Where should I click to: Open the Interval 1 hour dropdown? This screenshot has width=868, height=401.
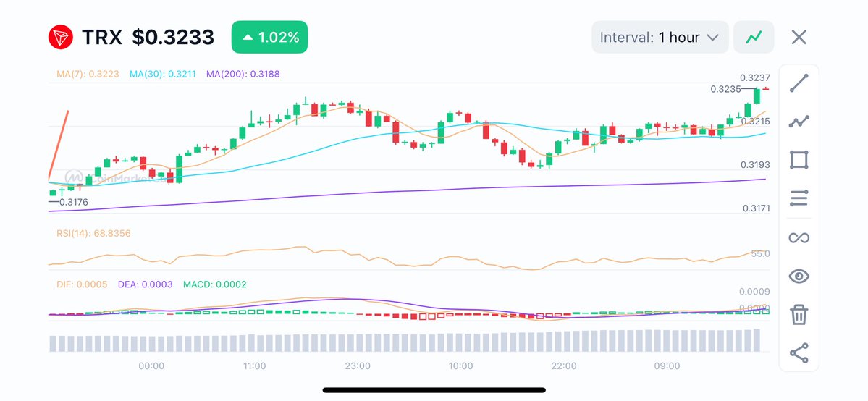(x=660, y=37)
